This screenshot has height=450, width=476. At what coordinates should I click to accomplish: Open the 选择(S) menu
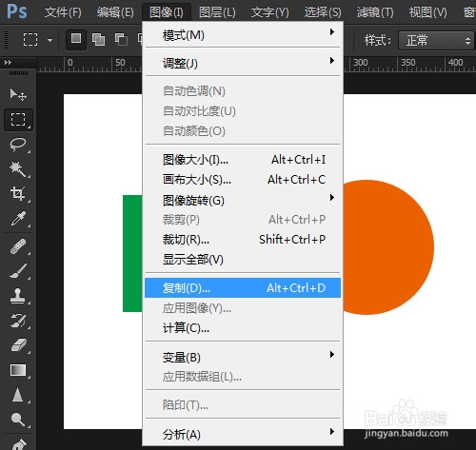(x=323, y=12)
